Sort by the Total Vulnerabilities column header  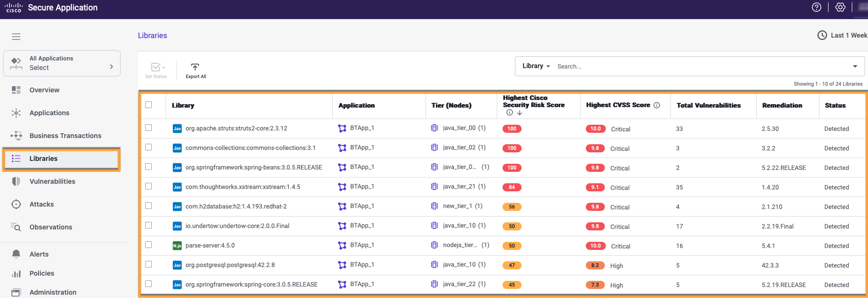coord(709,105)
